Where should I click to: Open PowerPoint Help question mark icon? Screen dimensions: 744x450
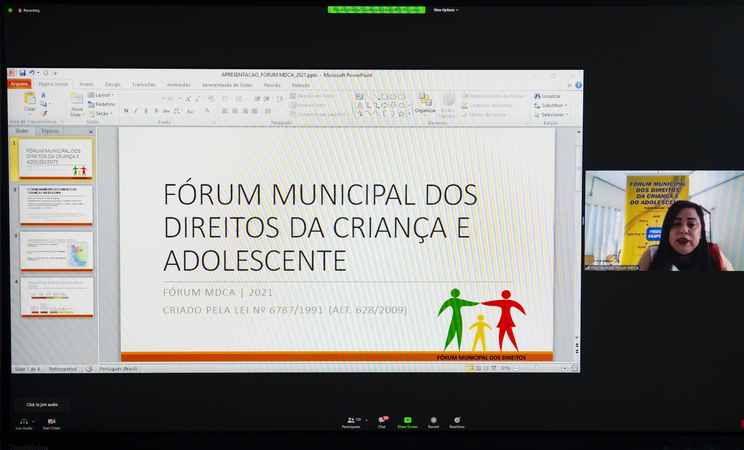click(578, 85)
